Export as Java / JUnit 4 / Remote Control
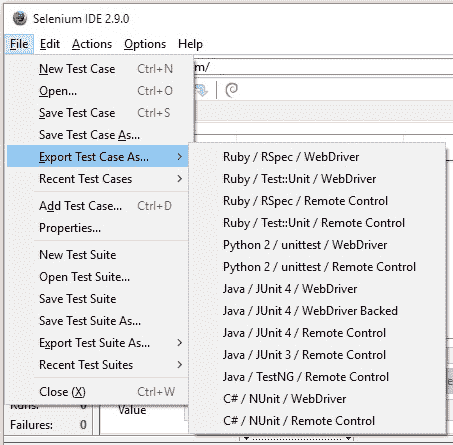 317,333
